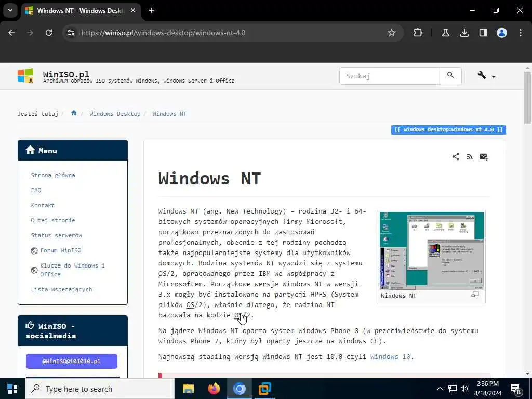This screenshot has width=532, height=399.
Task: Click the share icon above the article
Action: [x=456, y=156]
